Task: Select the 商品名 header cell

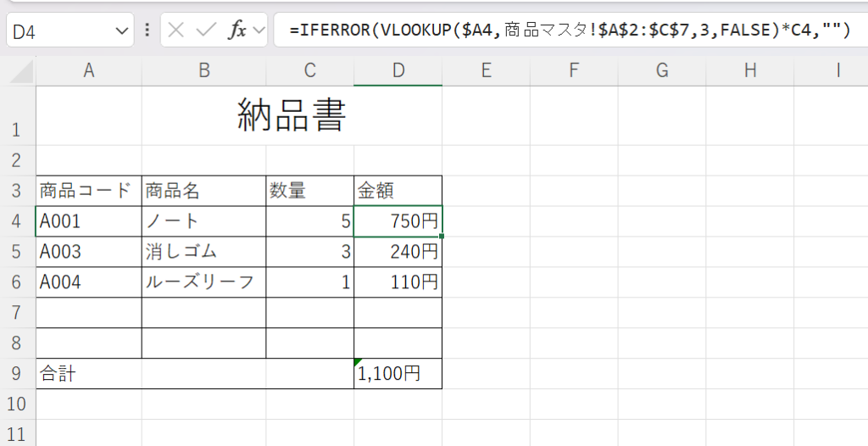Action: [203, 191]
